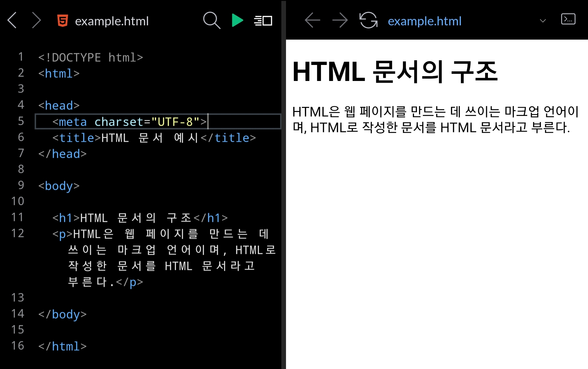Image resolution: width=588 pixels, height=369 pixels.
Task: Navigate forward in preview browser
Action: tap(340, 20)
